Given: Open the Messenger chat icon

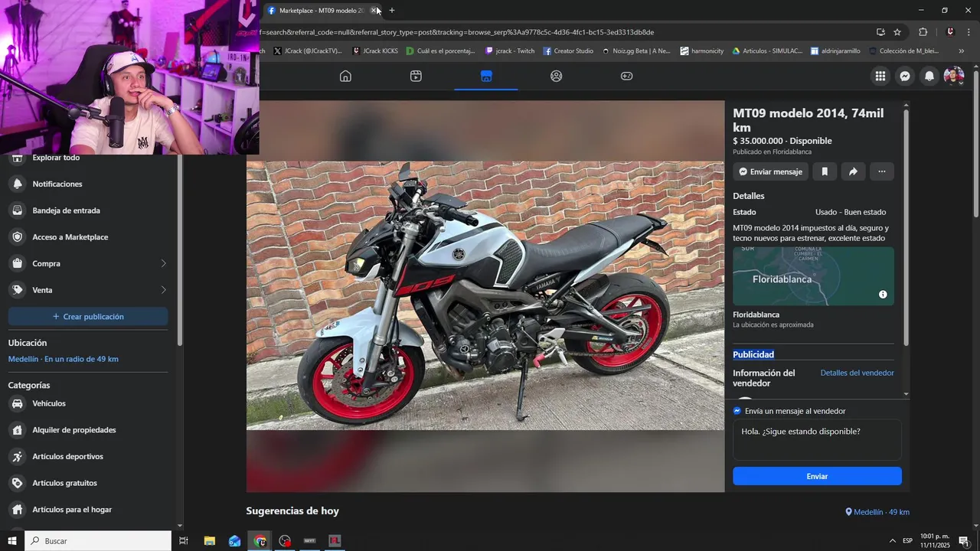Looking at the screenshot, I should click(905, 76).
